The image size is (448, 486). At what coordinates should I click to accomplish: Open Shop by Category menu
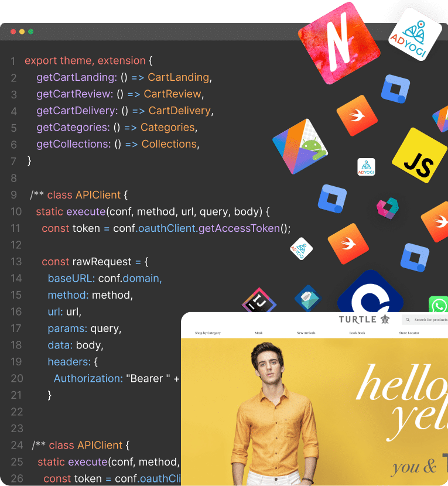[208, 333]
